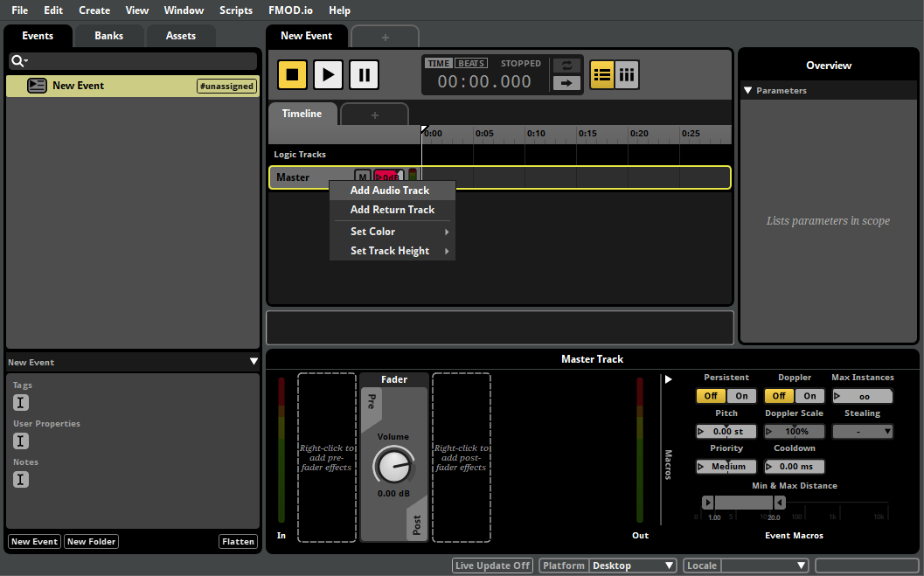Collapse the Parameters section in Overview
The height and width of the screenshot is (576, 924).
pyautogui.click(x=748, y=90)
